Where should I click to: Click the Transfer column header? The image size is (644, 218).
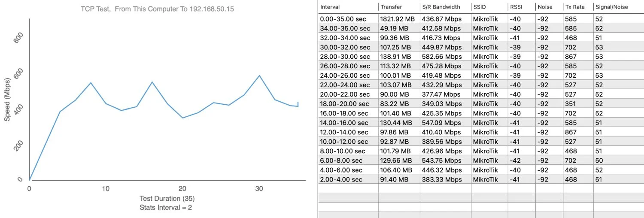[x=391, y=7]
